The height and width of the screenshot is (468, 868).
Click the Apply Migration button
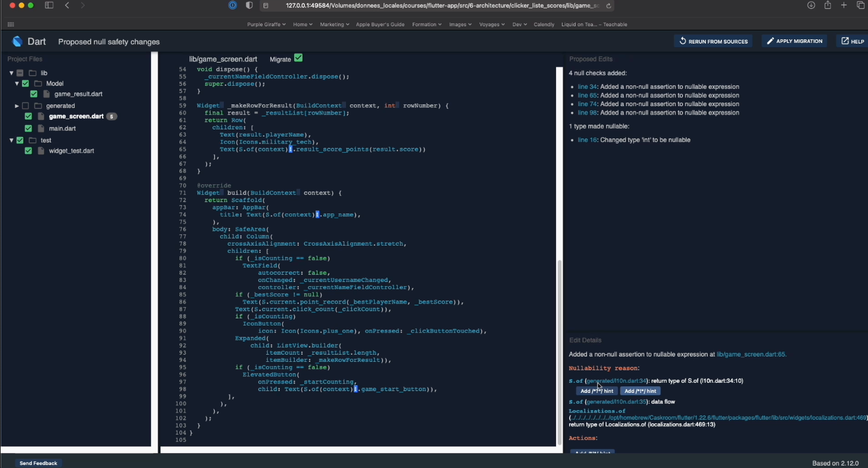coord(795,41)
